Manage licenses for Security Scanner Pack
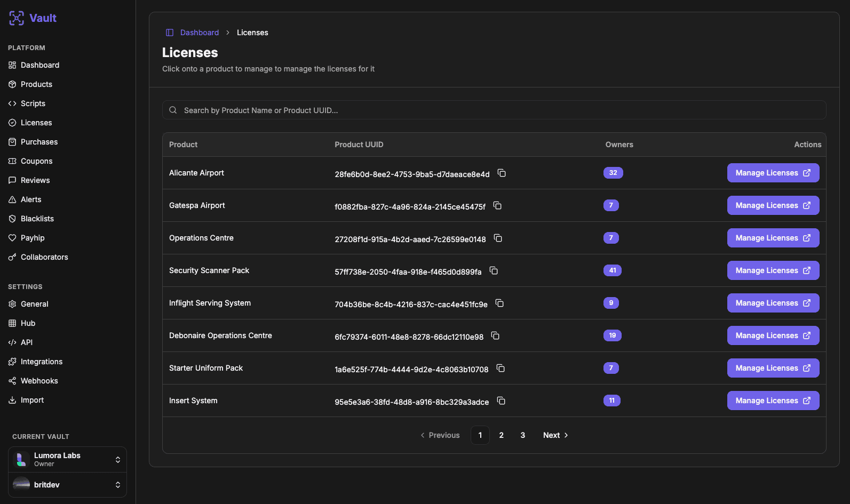This screenshot has height=504, width=850. pyautogui.click(x=773, y=270)
